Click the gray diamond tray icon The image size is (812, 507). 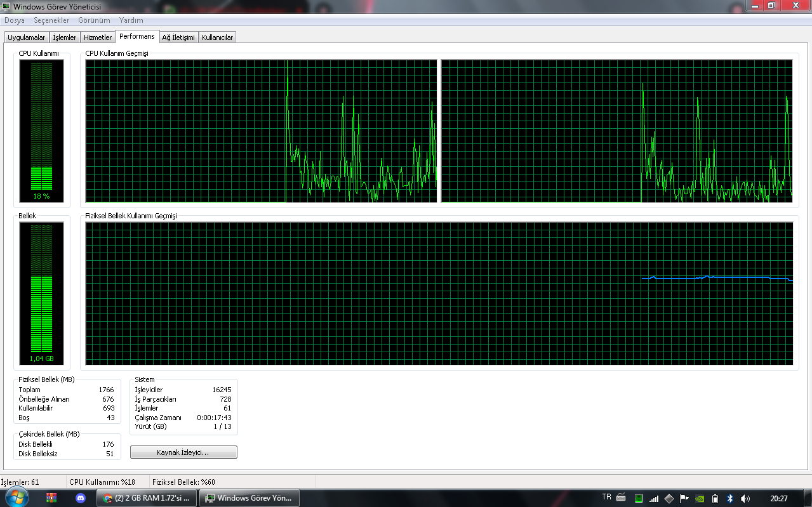[x=669, y=498]
